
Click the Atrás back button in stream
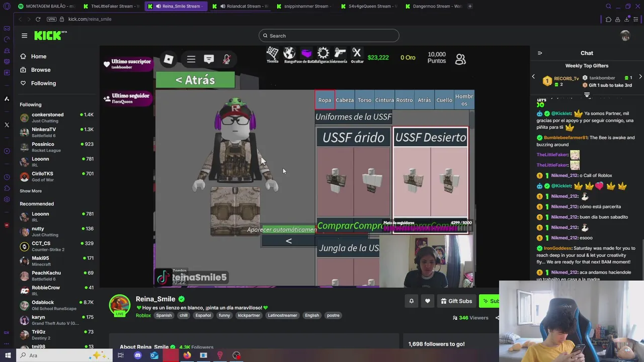pos(195,80)
